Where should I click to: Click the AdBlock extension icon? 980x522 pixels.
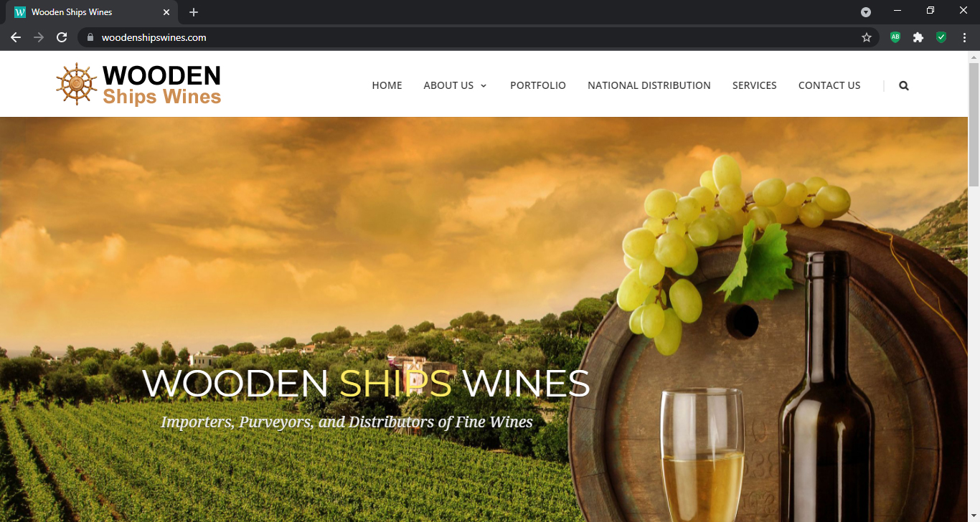pos(895,37)
